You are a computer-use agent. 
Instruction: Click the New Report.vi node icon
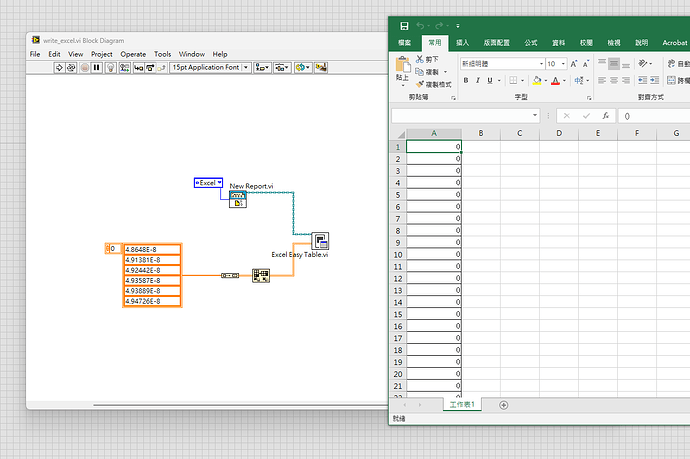point(238,198)
